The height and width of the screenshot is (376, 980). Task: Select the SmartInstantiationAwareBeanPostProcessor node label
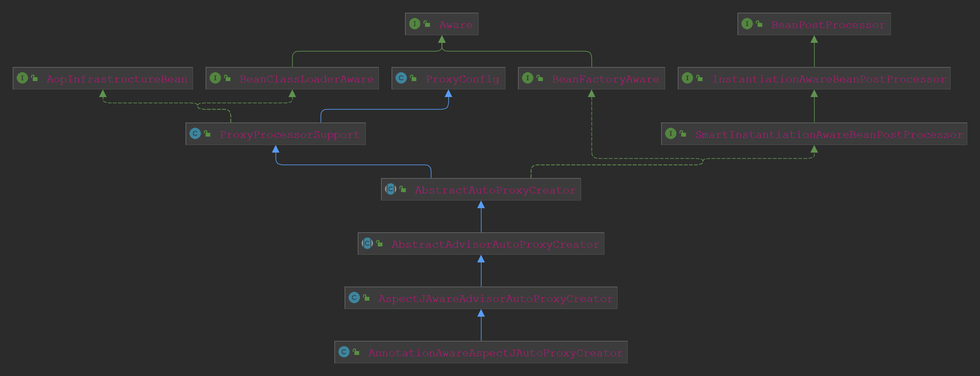click(829, 135)
